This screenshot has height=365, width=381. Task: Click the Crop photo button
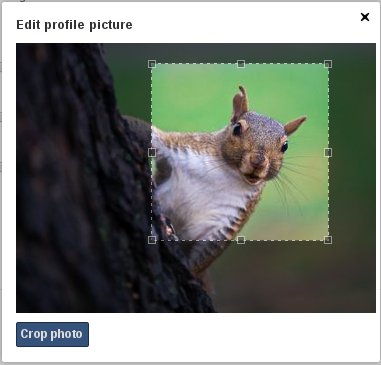[52, 334]
